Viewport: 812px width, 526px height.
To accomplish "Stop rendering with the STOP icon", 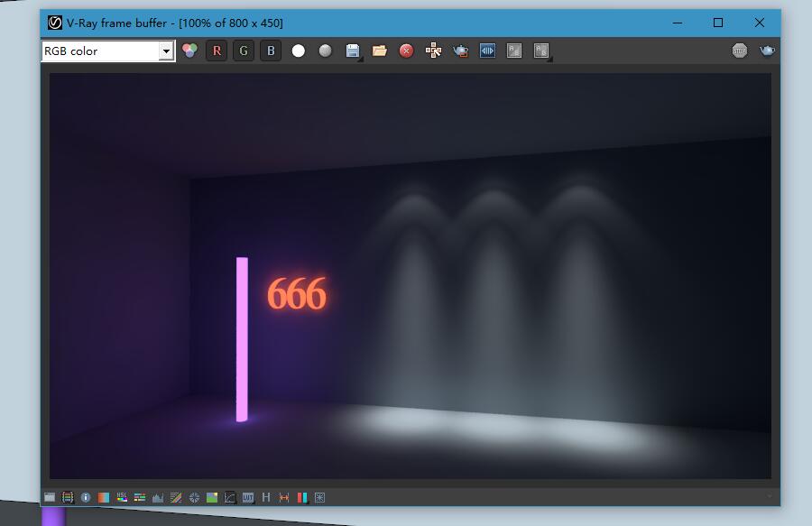I will click(x=740, y=51).
